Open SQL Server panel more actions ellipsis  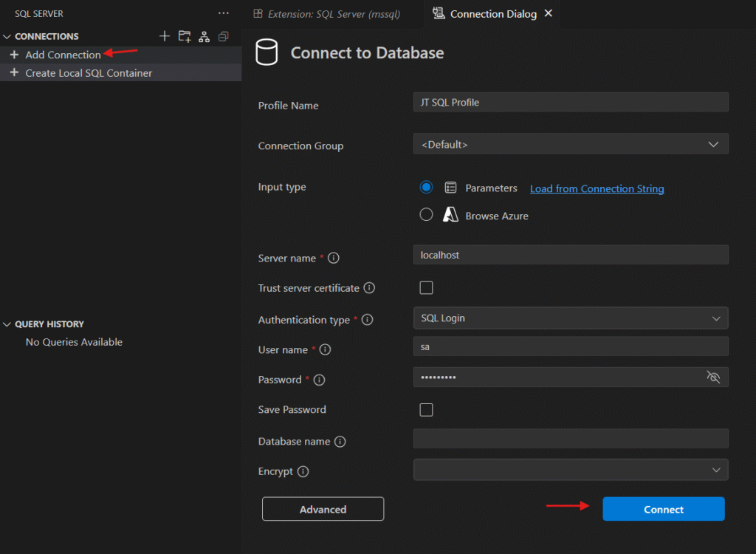pos(223,13)
